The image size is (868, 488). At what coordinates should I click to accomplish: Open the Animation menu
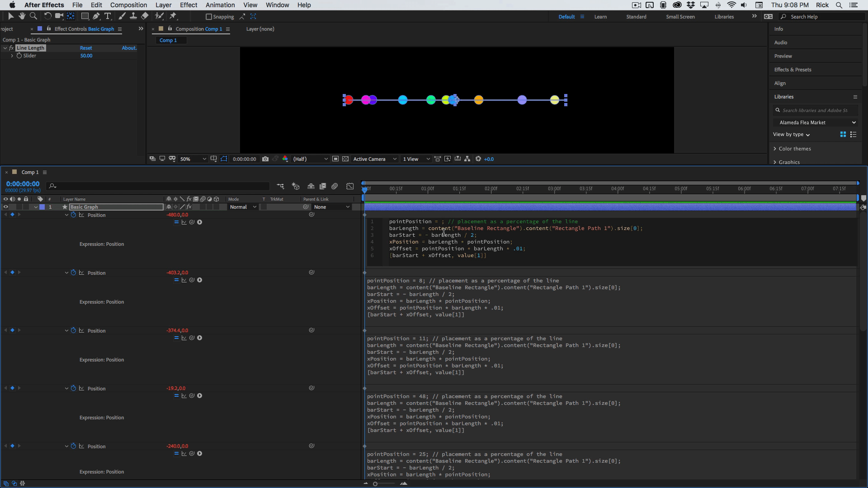[220, 5]
